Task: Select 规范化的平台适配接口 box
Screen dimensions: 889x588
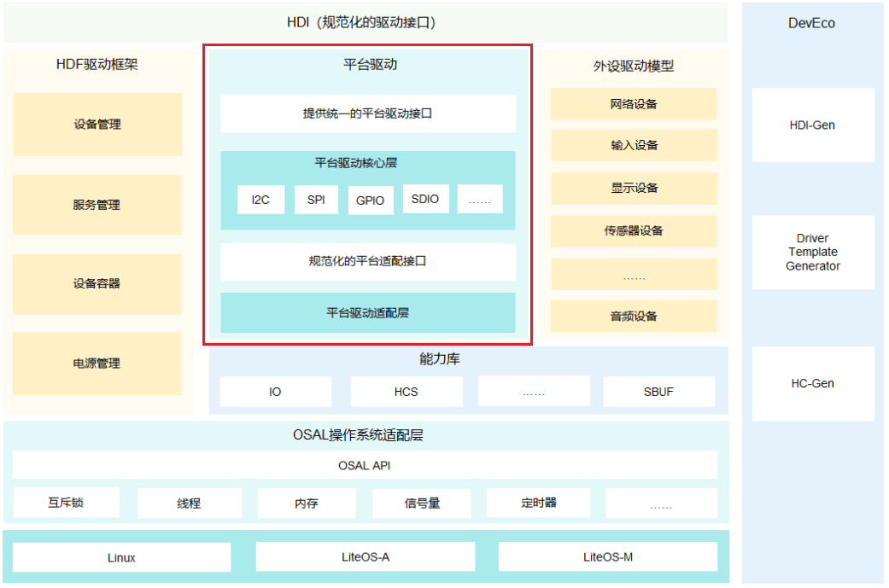Action: tap(368, 262)
